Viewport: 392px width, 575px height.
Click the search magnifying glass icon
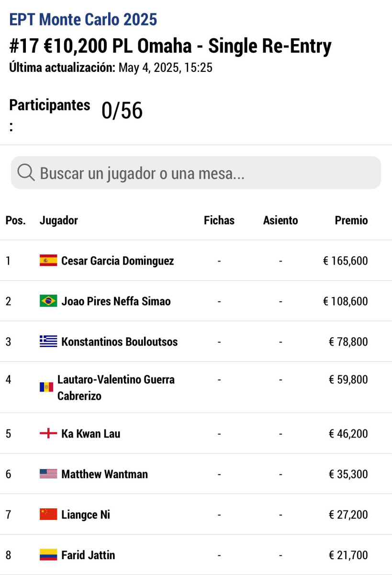(26, 172)
